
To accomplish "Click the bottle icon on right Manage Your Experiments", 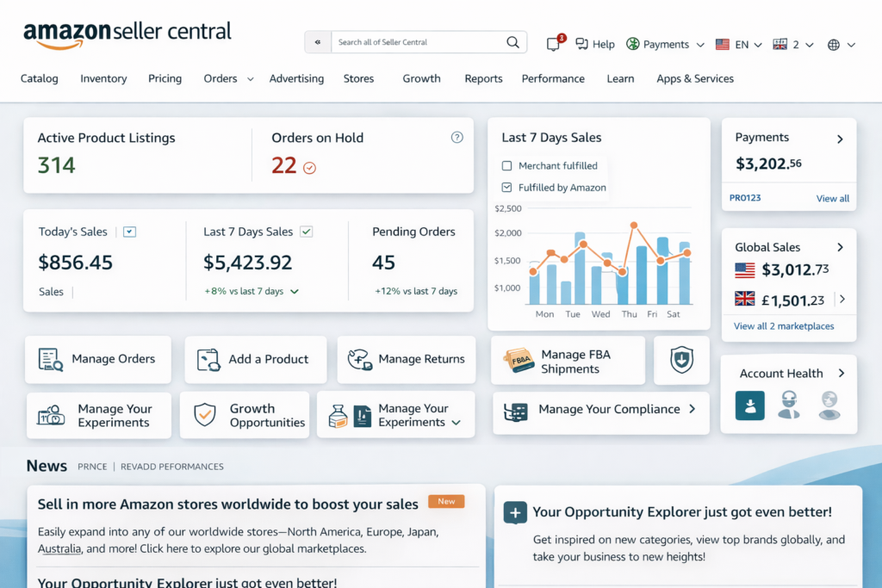I will 338,417.
